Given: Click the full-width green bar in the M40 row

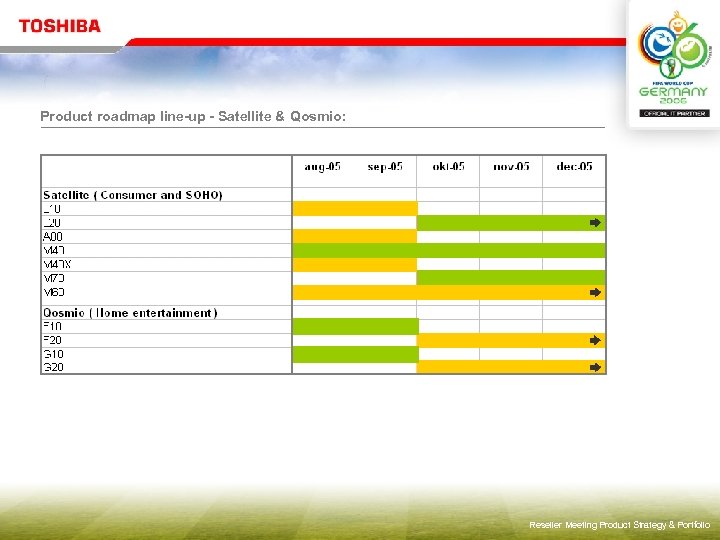Looking at the screenshot, I should [449, 250].
